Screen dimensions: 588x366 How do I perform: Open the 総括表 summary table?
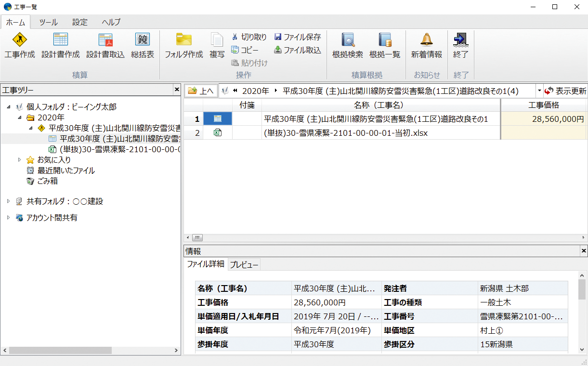click(x=143, y=39)
